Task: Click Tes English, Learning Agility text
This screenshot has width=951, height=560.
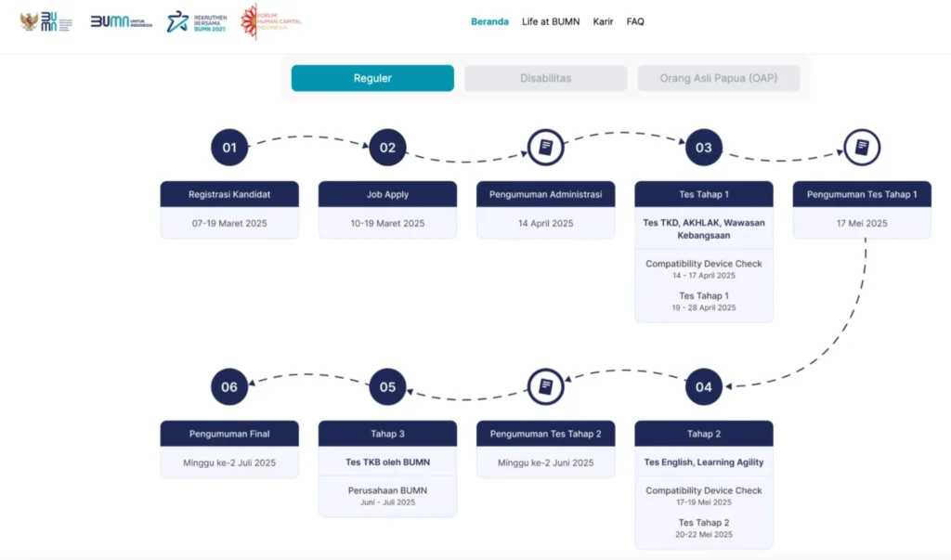Action: pyautogui.click(x=704, y=462)
